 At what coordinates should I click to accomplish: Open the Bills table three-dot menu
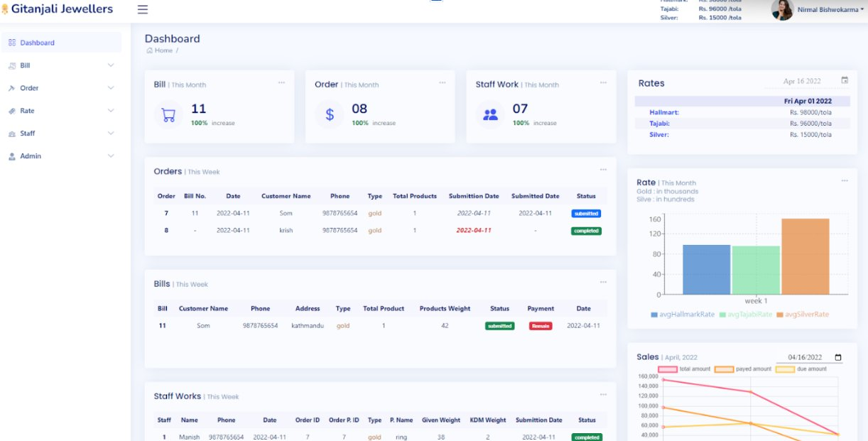point(603,282)
